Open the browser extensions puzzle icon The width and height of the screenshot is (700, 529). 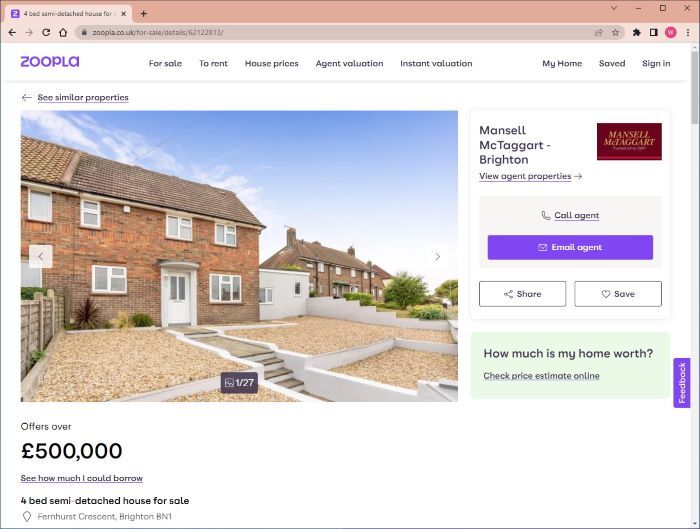tap(637, 32)
